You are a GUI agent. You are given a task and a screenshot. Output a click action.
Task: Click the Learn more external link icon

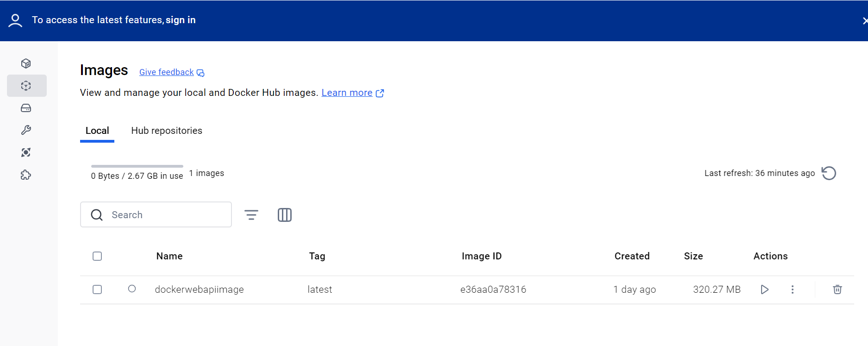point(380,93)
